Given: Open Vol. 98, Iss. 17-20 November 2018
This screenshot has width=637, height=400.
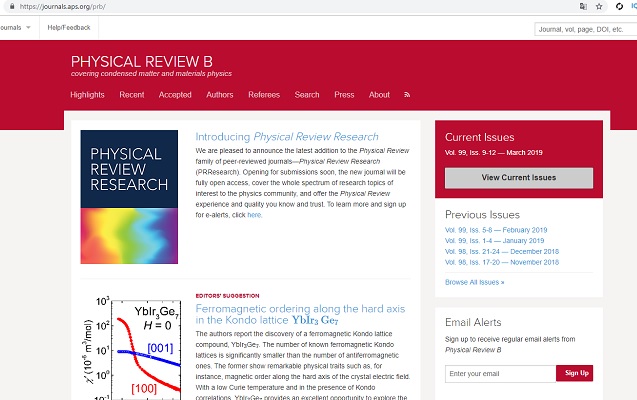Looking at the screenshot, I should (502, 262).
